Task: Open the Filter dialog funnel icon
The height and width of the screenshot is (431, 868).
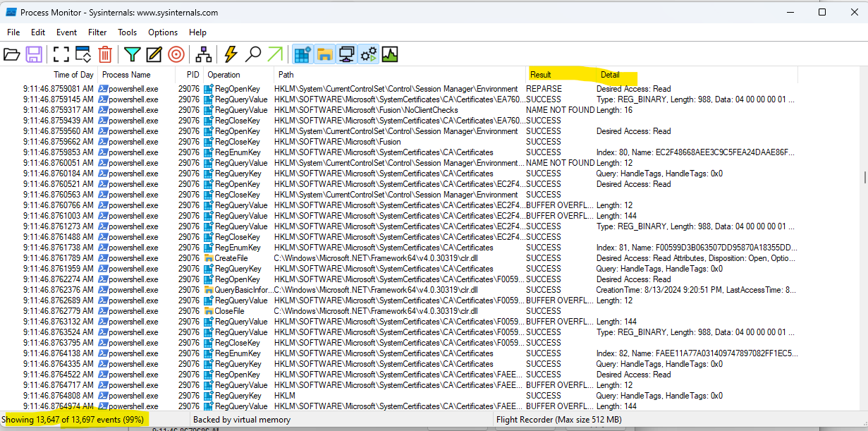Action: (131, 54)
